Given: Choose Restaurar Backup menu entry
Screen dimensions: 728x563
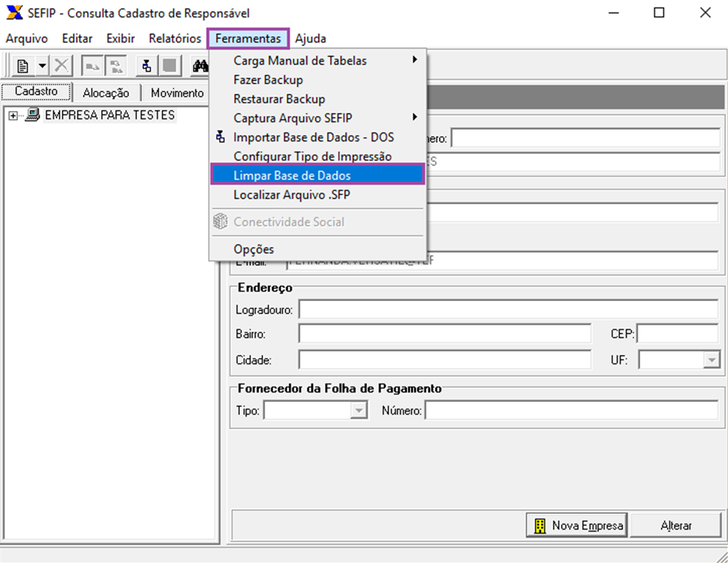Looking at the screenshot, I should tap(317, 99).
